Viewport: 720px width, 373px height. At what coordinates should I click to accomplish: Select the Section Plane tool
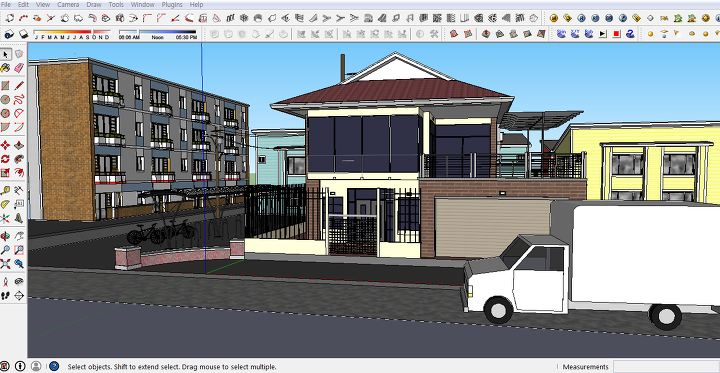click(19, 295)
